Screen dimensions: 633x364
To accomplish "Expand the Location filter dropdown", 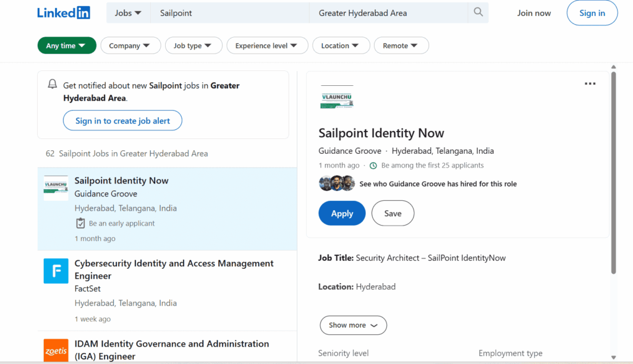I will click(341, 45).
